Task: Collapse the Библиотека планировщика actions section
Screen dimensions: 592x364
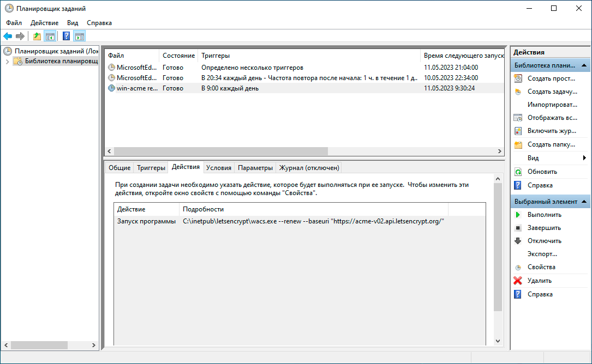Action: point(584,65)
